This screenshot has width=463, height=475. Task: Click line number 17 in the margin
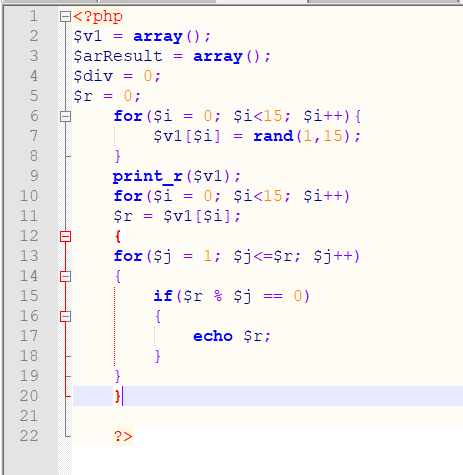[x=29, y=336]
